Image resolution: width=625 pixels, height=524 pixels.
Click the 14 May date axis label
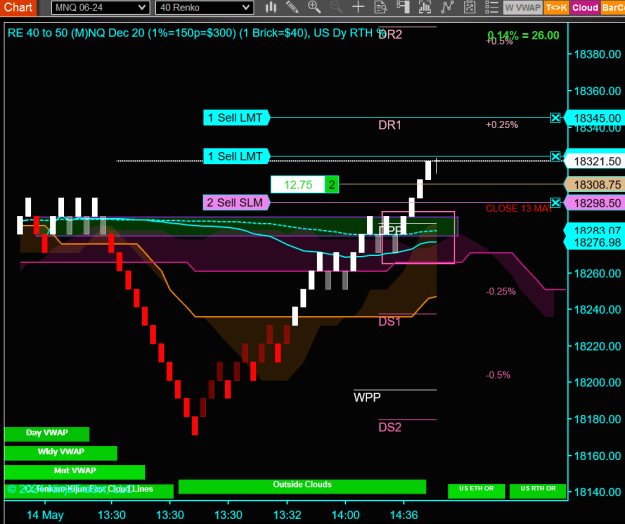tap(45, 515)
